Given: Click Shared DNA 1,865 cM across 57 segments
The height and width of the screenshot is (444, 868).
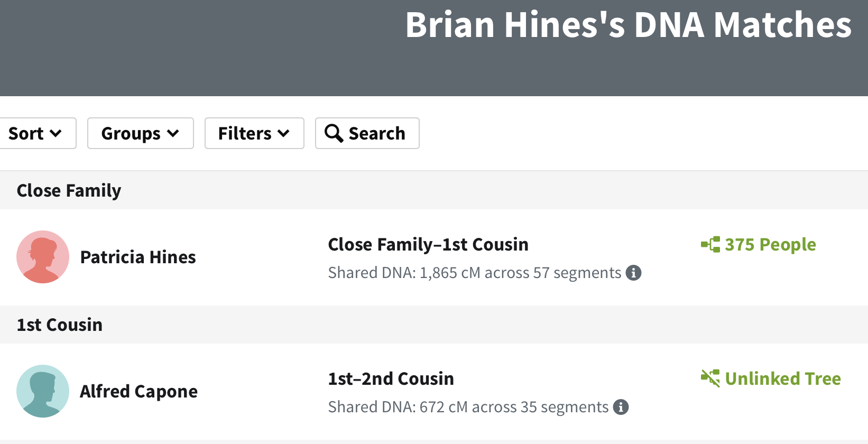Looking at the screenshot, I should coord(474,273).
